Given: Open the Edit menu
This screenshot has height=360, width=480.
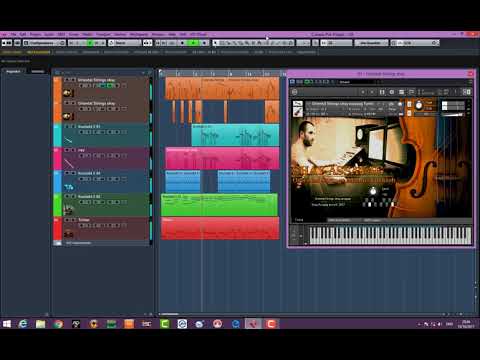Looking at the screenshot, I should pos(23,34).
